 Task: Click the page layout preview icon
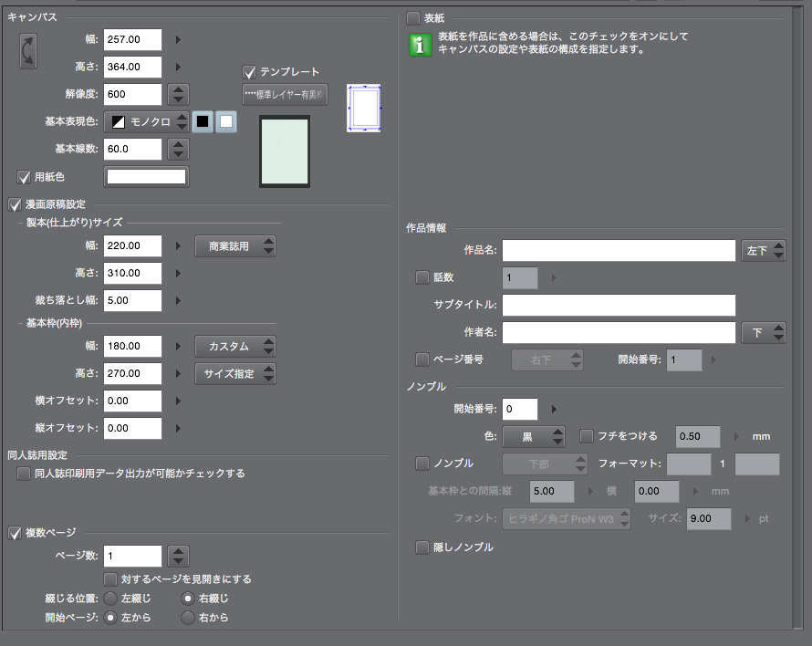tap(363, 109)
